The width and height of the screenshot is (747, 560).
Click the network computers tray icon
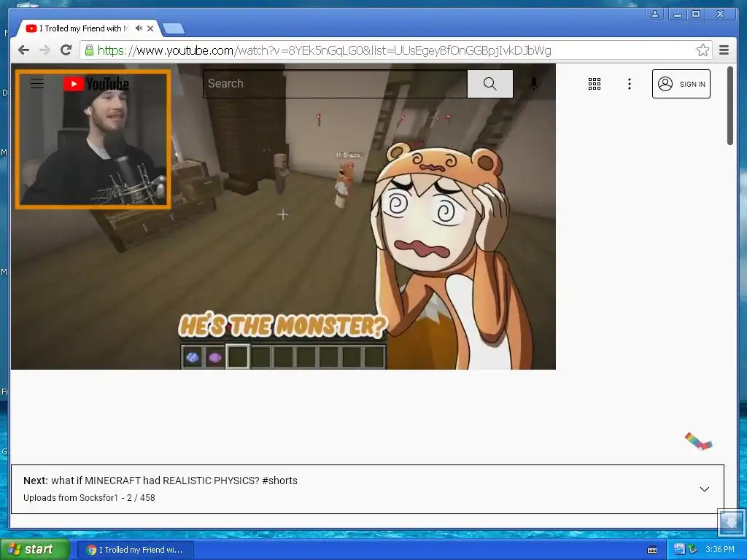[679, 550]
